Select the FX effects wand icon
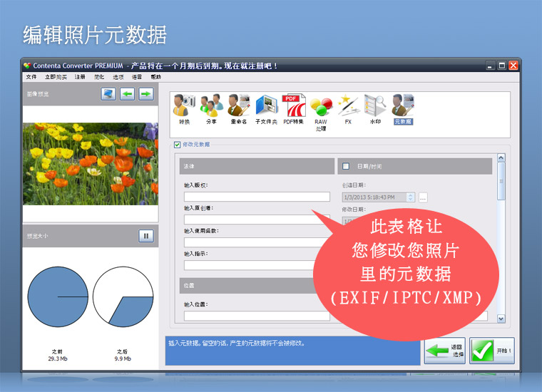 click(x=348, y=109)
